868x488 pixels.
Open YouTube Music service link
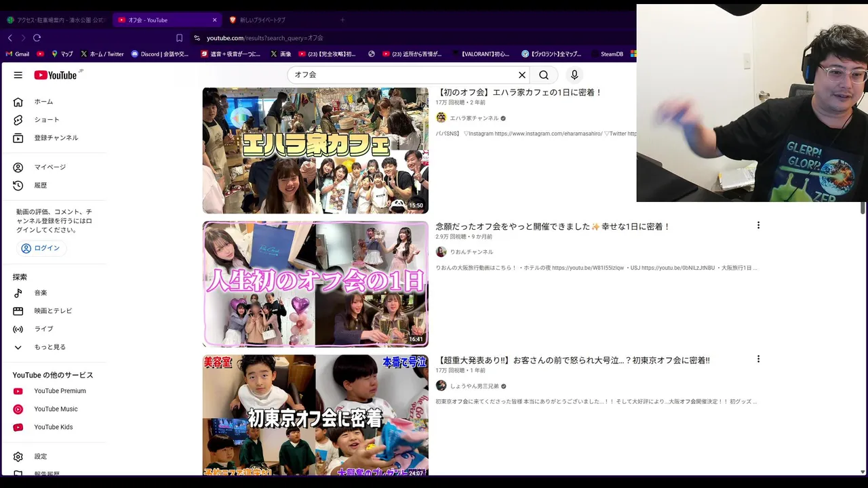tap(54, 409)
